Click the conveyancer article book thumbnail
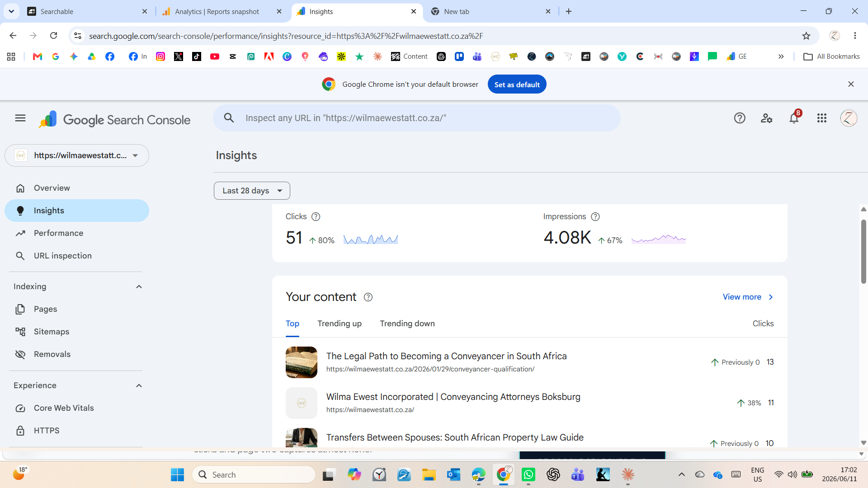 [302, 362]
